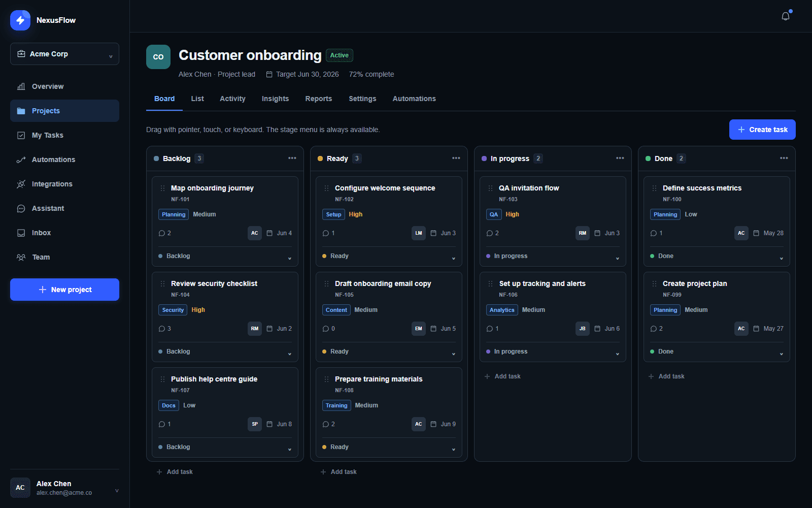812x508 pixels.
Task: Grab drag handle on Configure welcome sequence
Action: click(x=326, y=188)
